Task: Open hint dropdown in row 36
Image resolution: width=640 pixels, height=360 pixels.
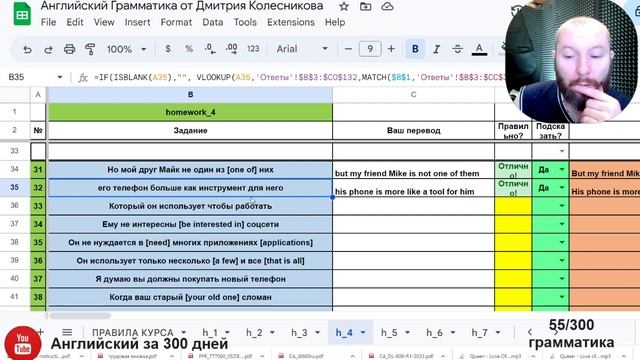Action: tap(562, 206)
